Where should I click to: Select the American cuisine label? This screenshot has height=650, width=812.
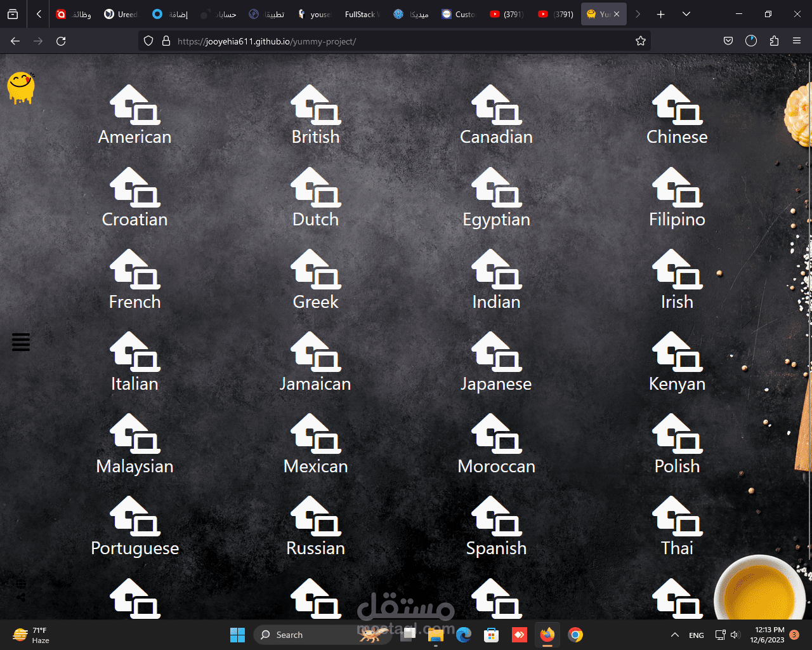click(x=135, y=137)
